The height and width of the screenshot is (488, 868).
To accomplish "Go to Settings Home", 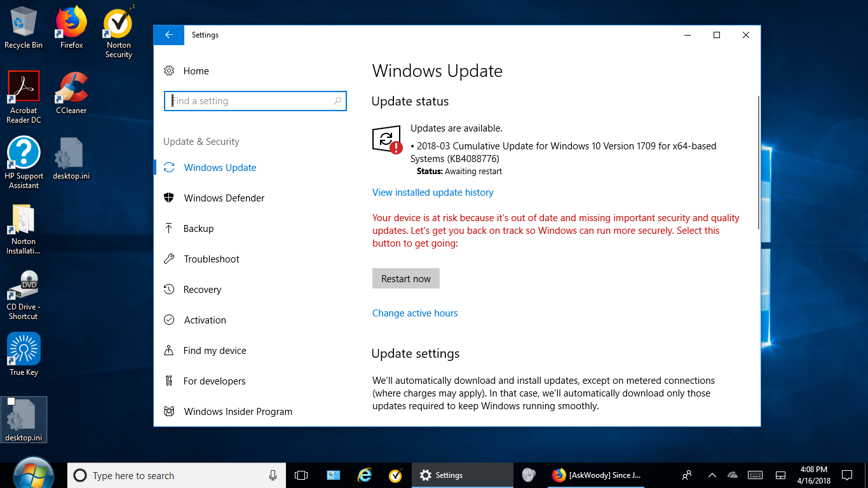I will coord(186,71).
